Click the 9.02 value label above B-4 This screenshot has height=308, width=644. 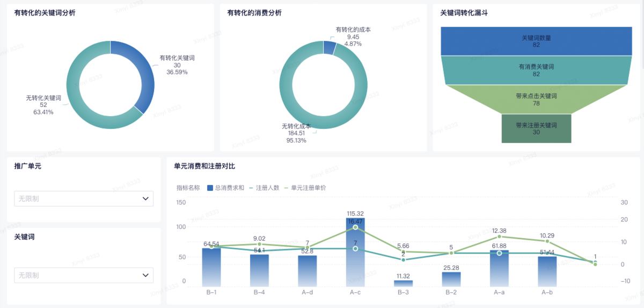259,239
